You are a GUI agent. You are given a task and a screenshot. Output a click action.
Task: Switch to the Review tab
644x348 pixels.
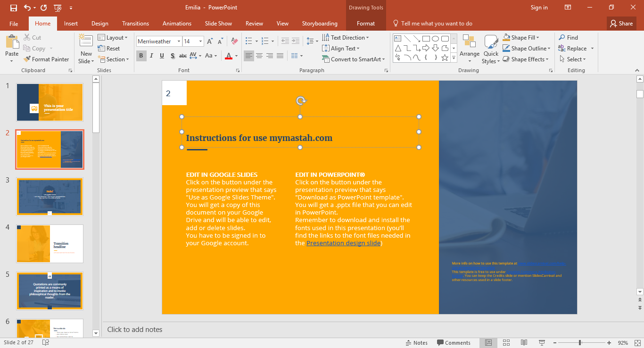point(254,24)
